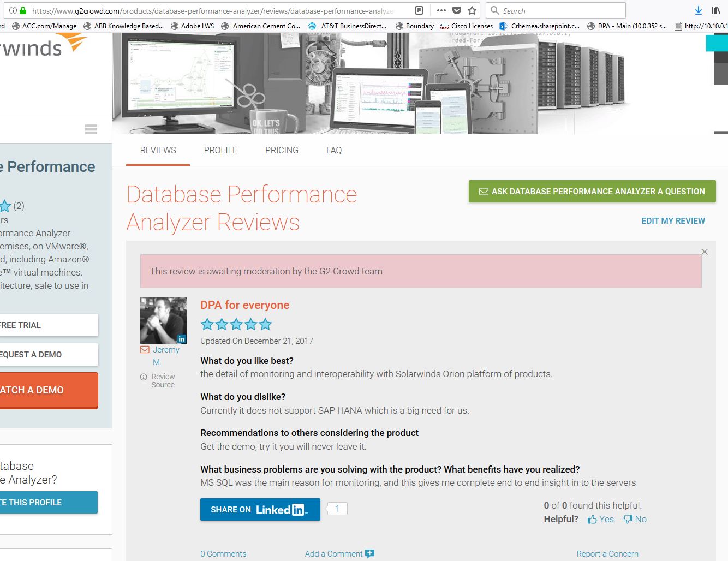
Task: Switch to the REVIEWS tab
Action: (x=158, y=150)
